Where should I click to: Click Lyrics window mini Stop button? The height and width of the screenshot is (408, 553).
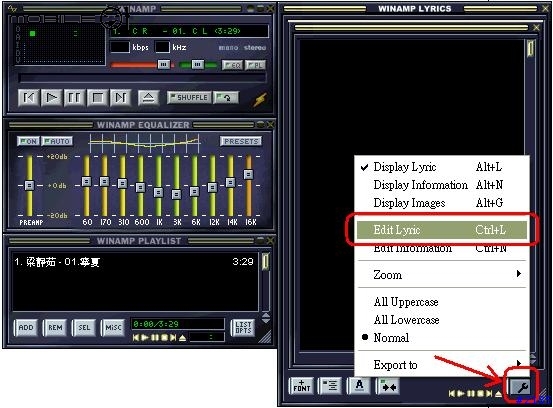[x=481, y=393]
